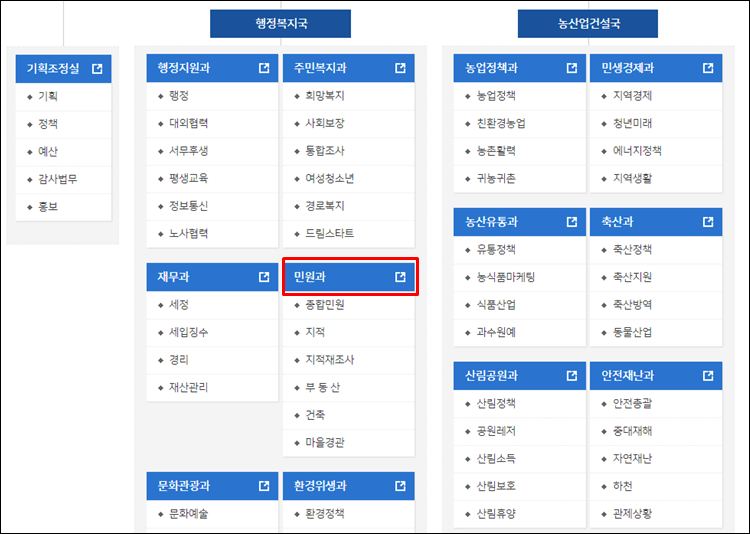The image size is (750, 534).
Task: Open external link icon beside 축산과
Action: pyautogui.click(x=708, y=222)
